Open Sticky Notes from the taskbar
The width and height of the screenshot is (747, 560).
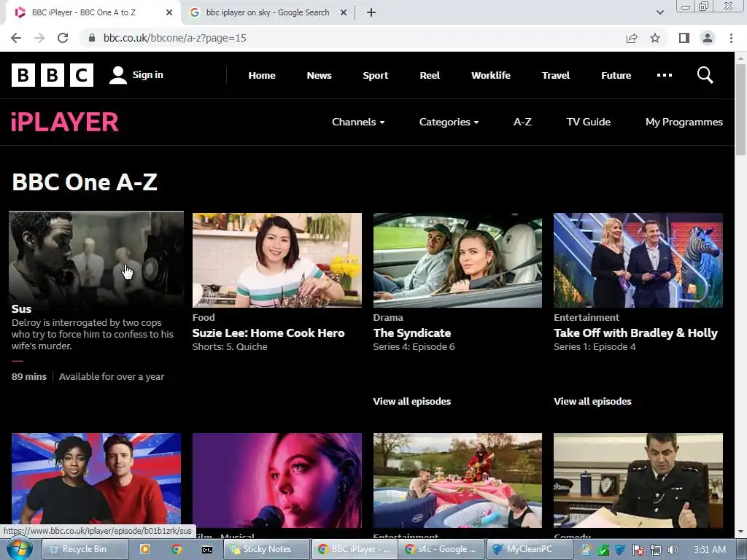(x=267, y=549)
